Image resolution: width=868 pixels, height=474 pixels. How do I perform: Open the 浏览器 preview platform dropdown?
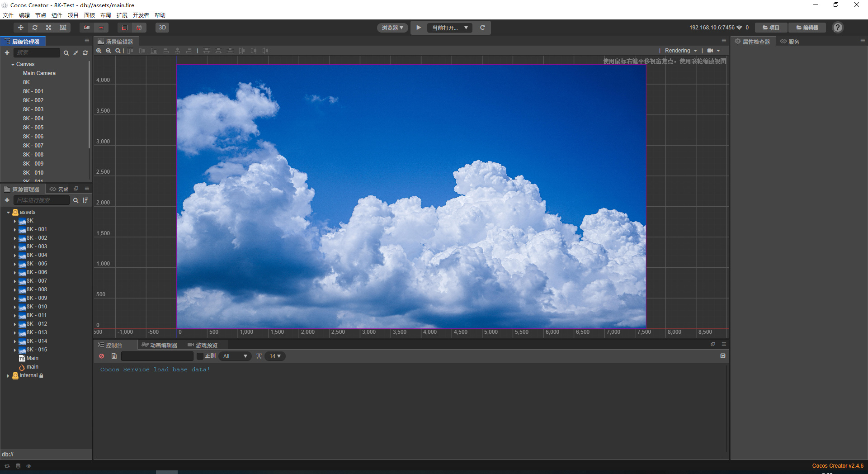pos(392,28)
